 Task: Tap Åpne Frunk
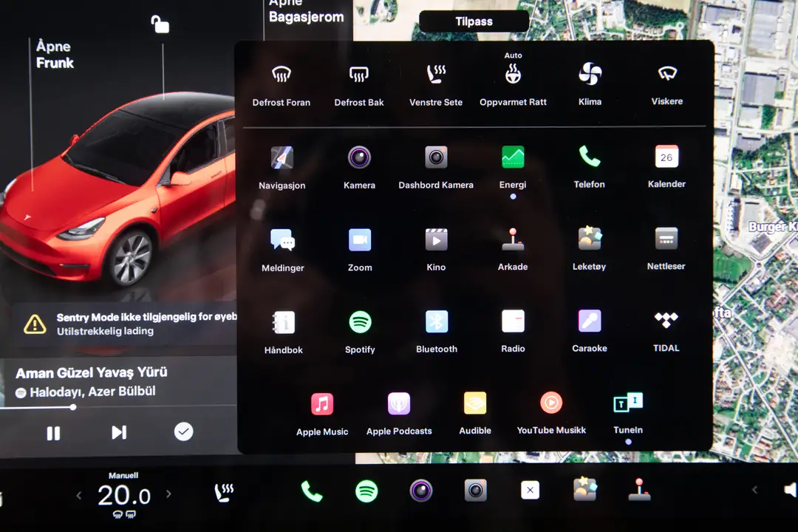tap(55, 55)
